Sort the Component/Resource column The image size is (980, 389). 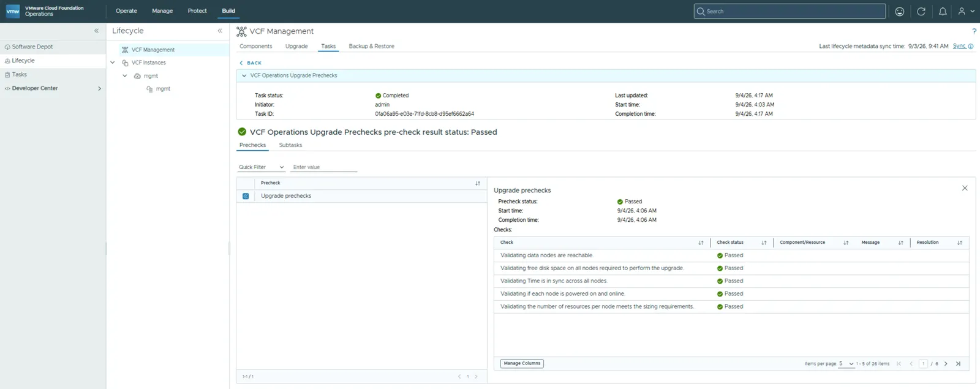click(846, 243)
